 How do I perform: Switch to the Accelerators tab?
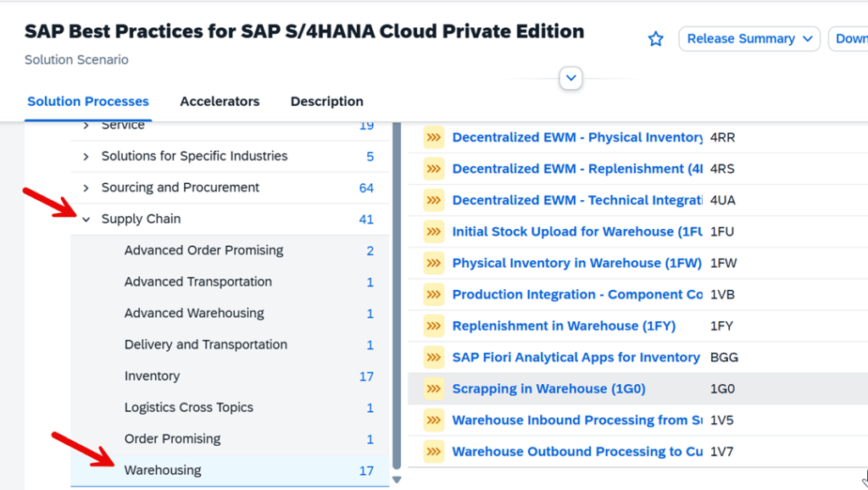click(x=220, y=101)
